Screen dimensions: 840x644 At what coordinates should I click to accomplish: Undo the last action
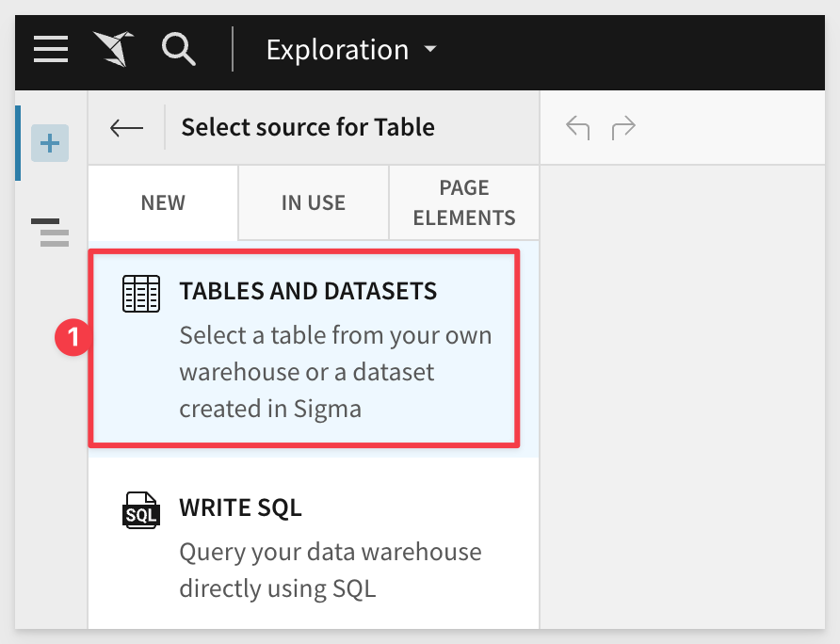(x=577, y=127)
